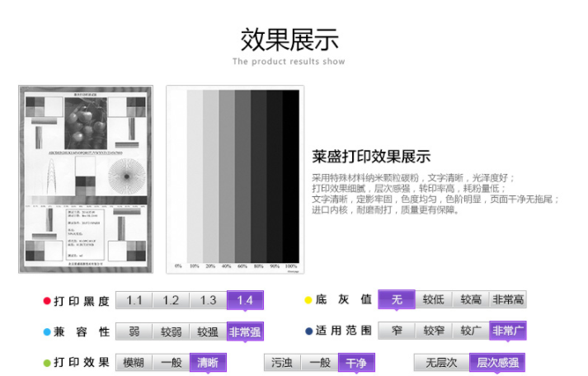Click the description line starting 进口内核
Image resolution: width=588 pixels, height=376 pixels.
(x=385, y=209)
